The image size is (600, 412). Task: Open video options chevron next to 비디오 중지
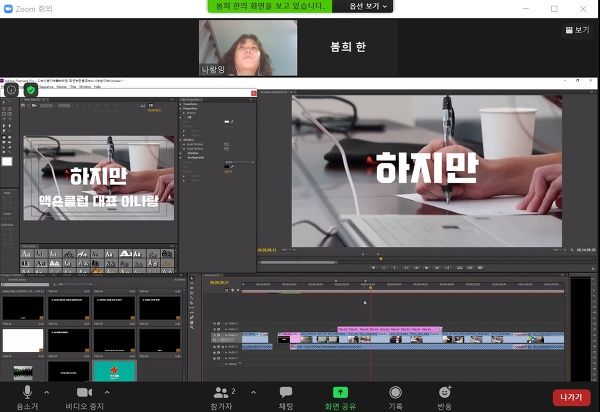click(107, 392)
